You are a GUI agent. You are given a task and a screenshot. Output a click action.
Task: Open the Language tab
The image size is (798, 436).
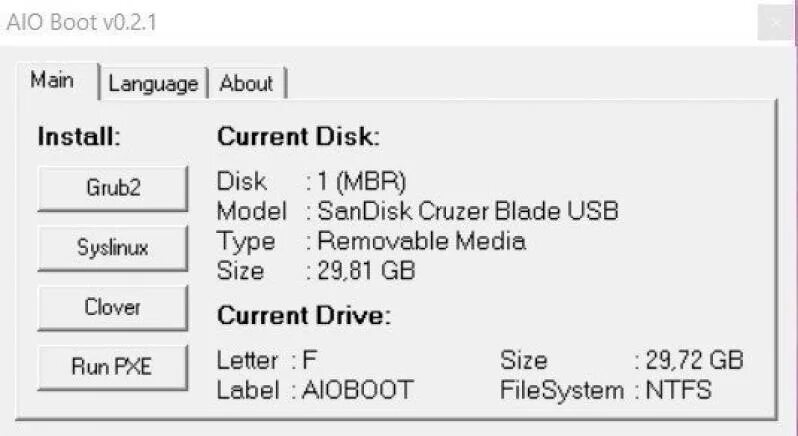tap(153, 84)
